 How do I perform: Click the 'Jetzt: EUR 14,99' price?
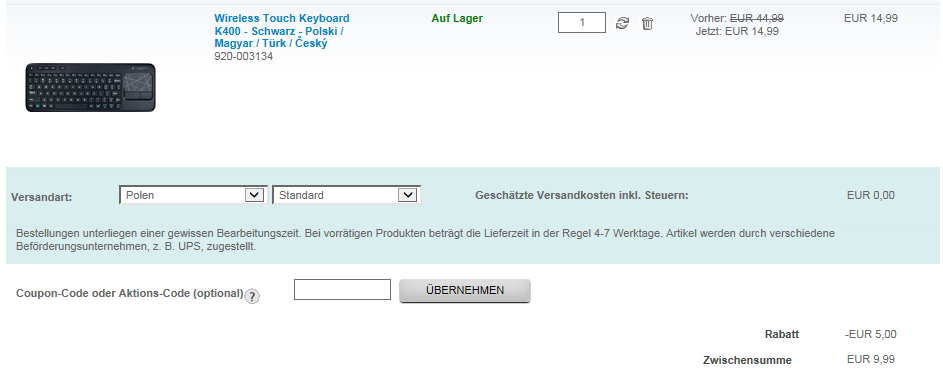pyautogui.click(x=737, y=31)
